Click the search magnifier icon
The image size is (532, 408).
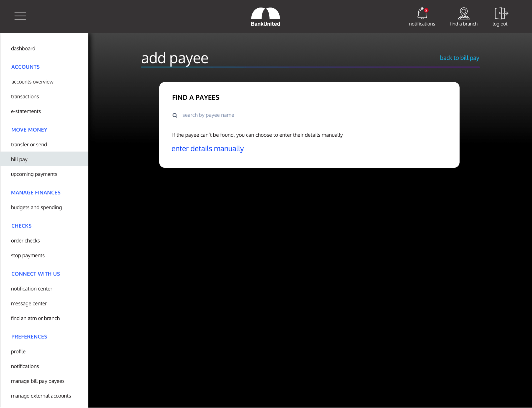tap(175, 115)
